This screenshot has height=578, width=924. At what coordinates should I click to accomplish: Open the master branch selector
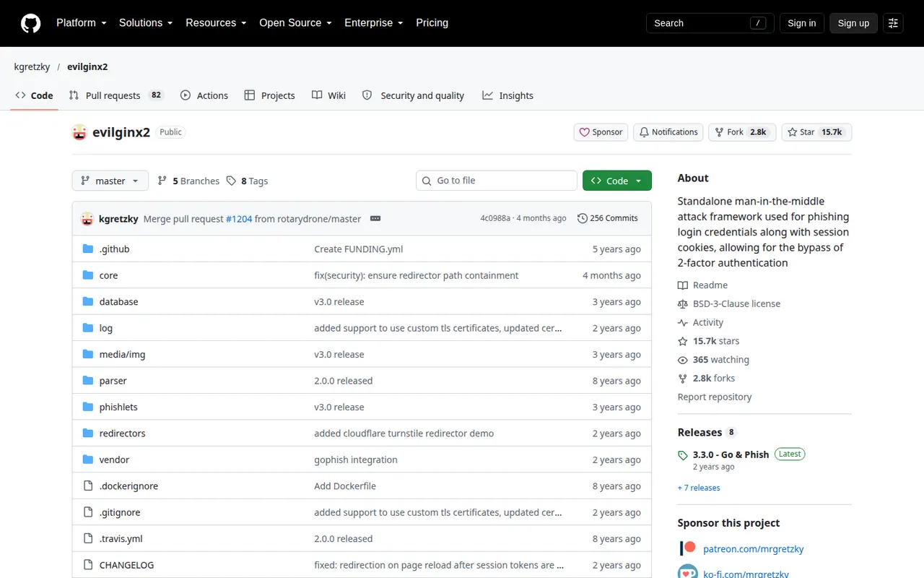pos(110,181)
